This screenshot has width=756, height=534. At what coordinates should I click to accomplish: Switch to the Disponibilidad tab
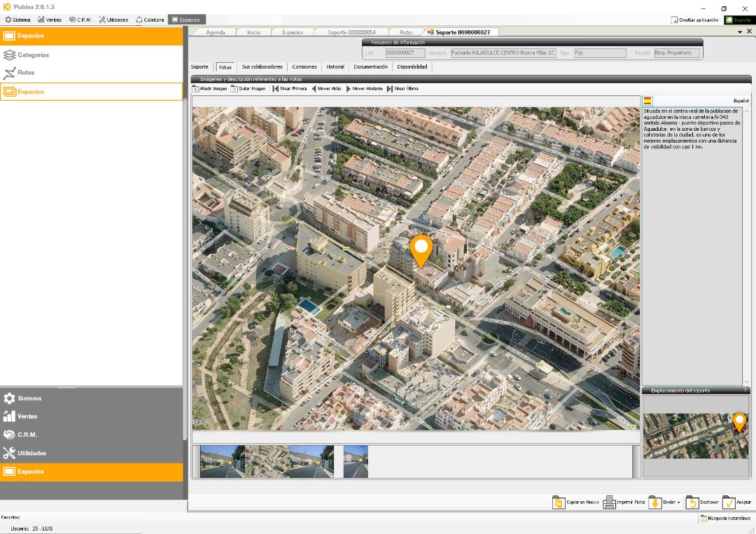point(412,67)
